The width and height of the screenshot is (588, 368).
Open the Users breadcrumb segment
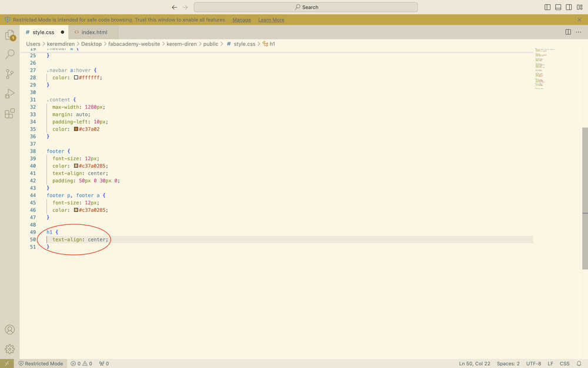pyautogui.click(x=33, y=44)
